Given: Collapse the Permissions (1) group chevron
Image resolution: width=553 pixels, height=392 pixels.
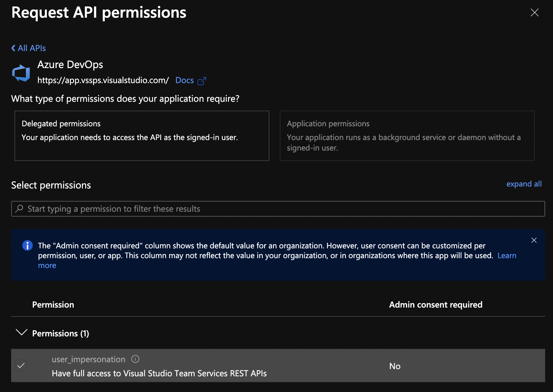Looking at the screenshot, I should 22,333.
